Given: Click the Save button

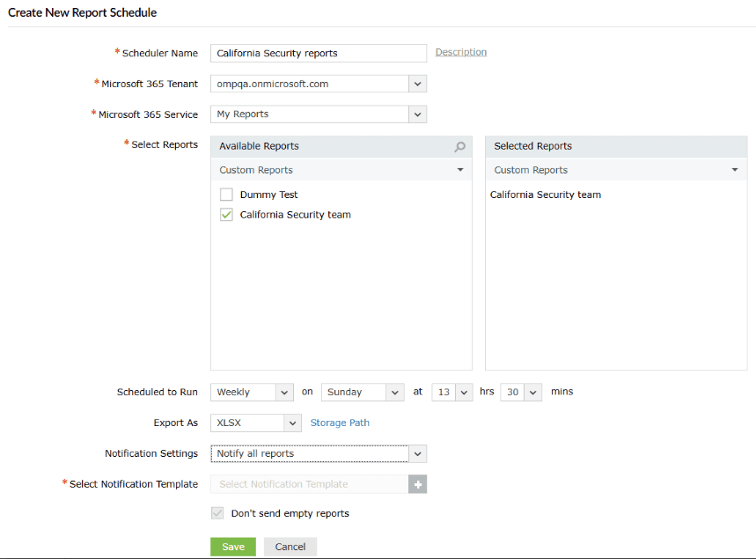Looking at the screenshot, I should click(232, 546).
